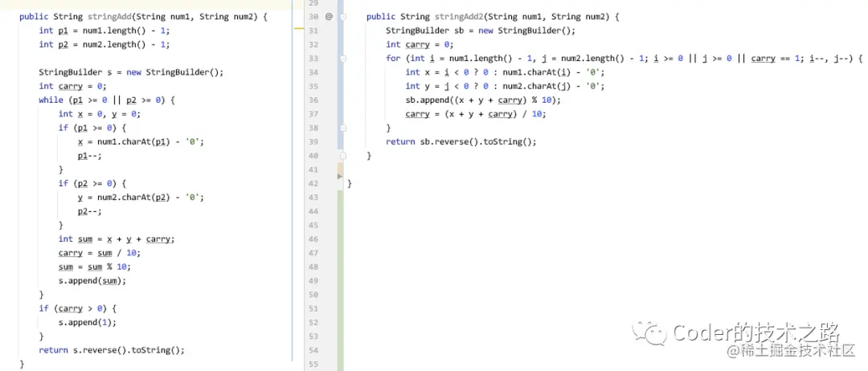
Task: Click the 'for (int i = num1.length() - 1' loop header
Action: (624, 58)
